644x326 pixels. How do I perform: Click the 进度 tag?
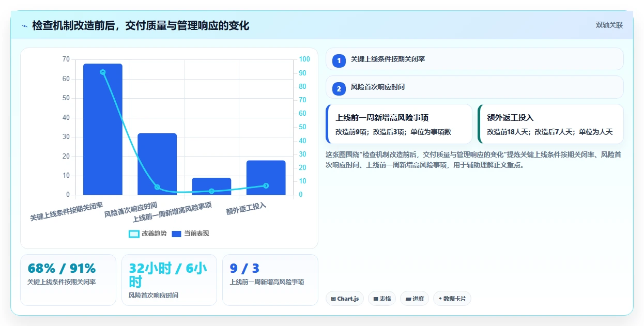click(x=415, y=299)
